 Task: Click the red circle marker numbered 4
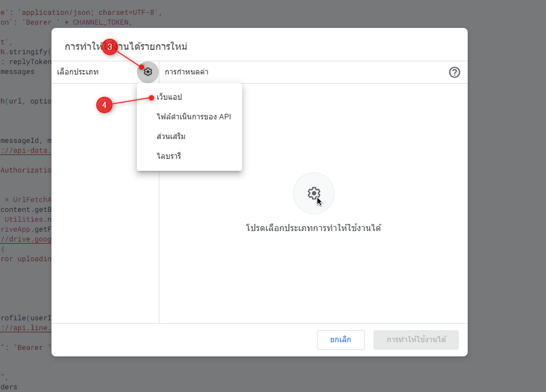tap(104, 105)
